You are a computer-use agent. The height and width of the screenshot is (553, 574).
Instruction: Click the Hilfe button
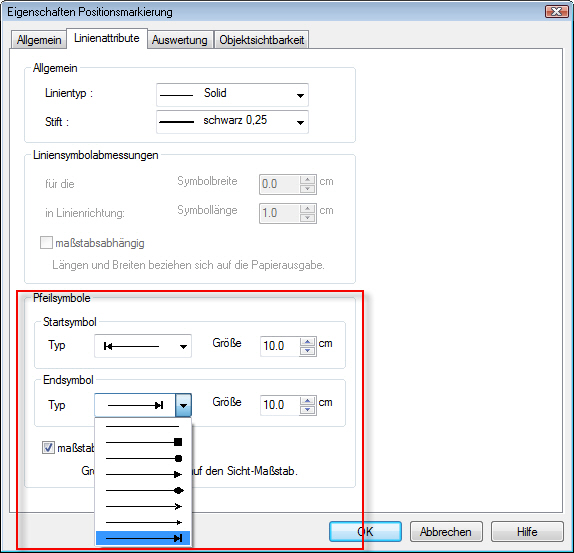(x=527, y=532)
